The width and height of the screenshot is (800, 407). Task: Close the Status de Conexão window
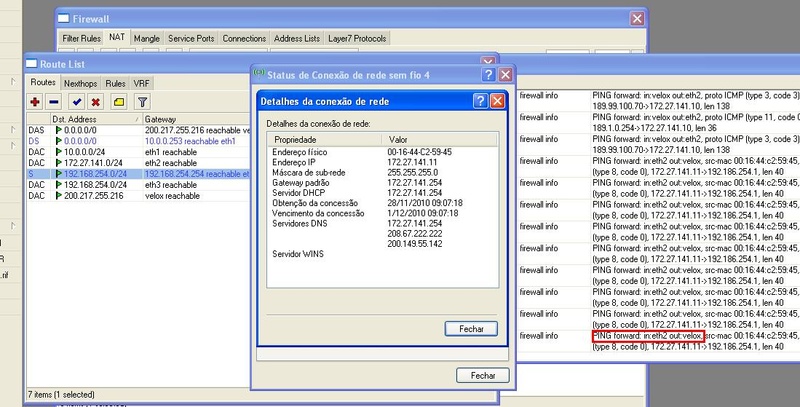click(506, 75)
